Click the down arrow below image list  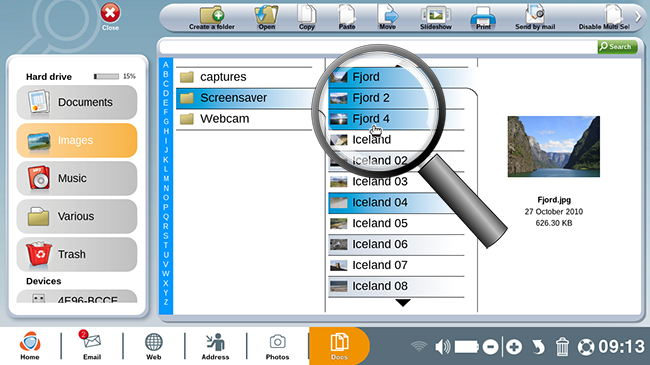click(x=403, y=303)
